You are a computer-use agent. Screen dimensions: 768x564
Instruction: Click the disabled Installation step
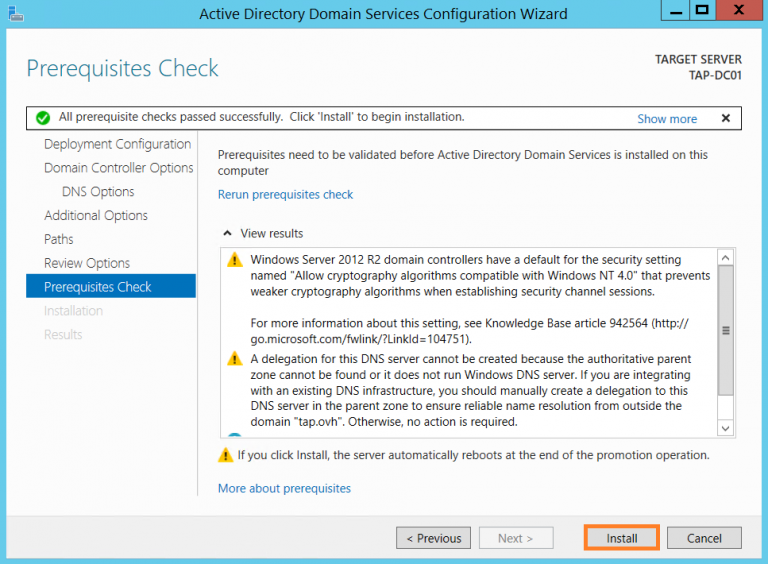[x=73, y=311]
